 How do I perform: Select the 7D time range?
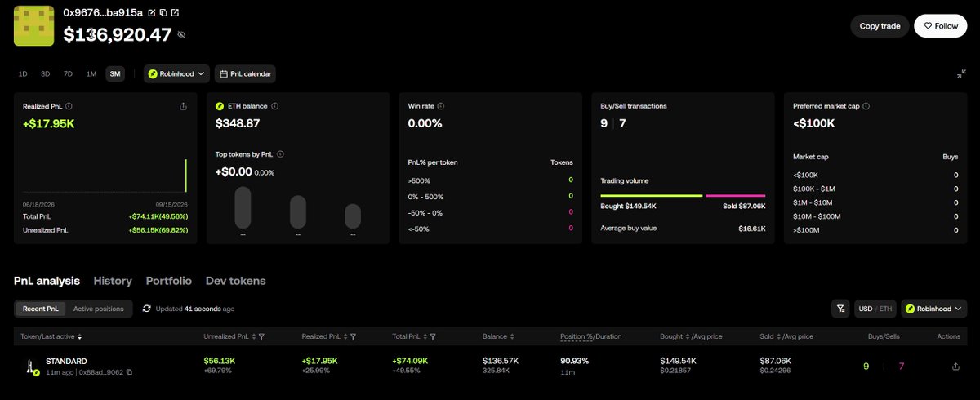click(x=69, y=73)
